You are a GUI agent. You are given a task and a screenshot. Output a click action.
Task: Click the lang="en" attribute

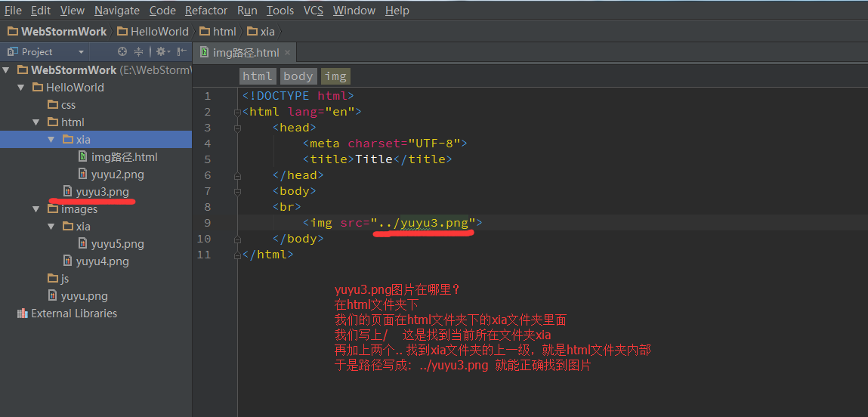[320, 112]
